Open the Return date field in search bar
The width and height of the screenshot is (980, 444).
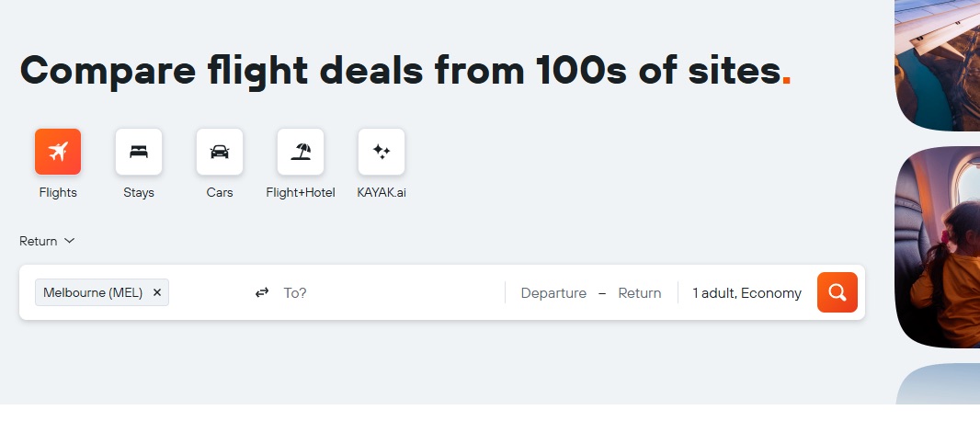[x=639, y=292]
